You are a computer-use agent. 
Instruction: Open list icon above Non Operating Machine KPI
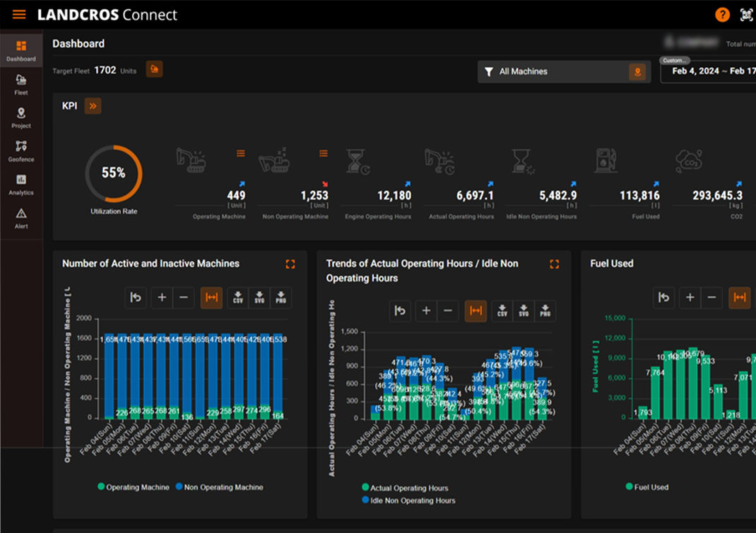[x=324, y=153]
